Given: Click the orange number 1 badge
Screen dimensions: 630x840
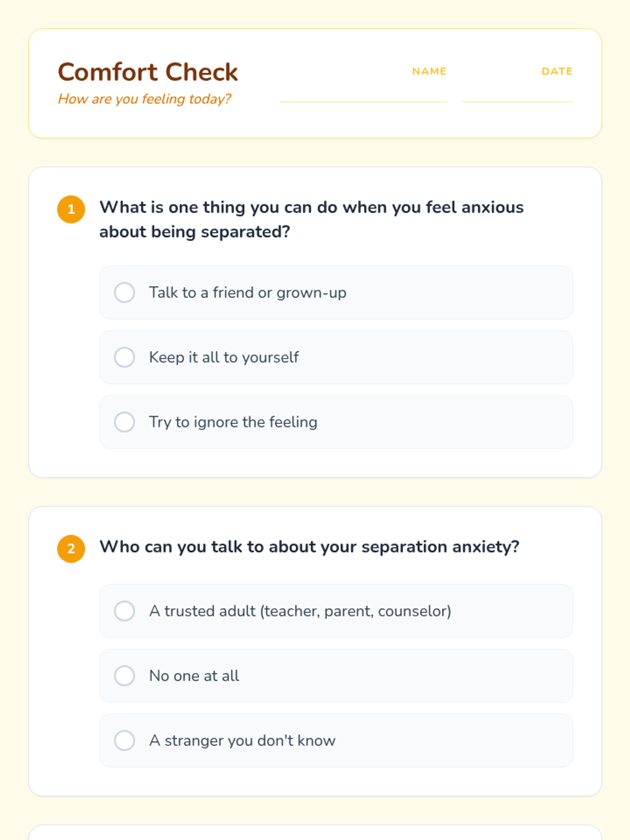Looking at the screenshot, I should point(71,209).
